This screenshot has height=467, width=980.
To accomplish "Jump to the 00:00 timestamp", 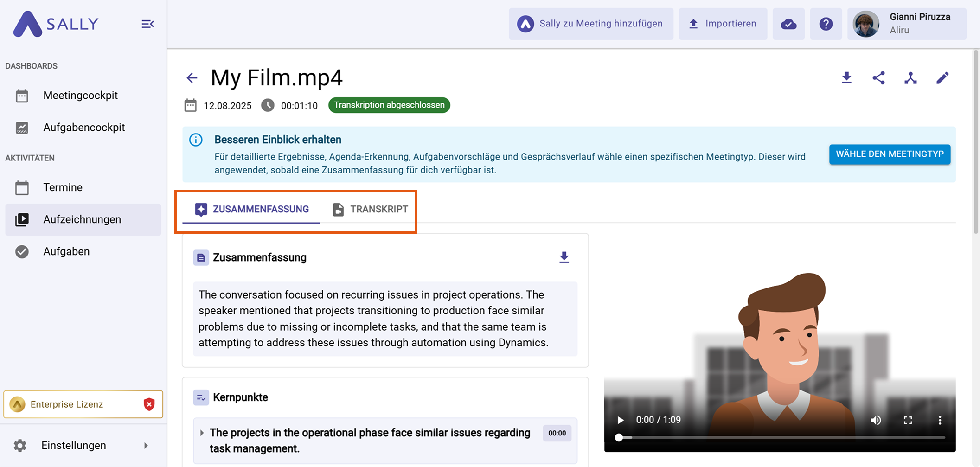I will tap(557, 433).
